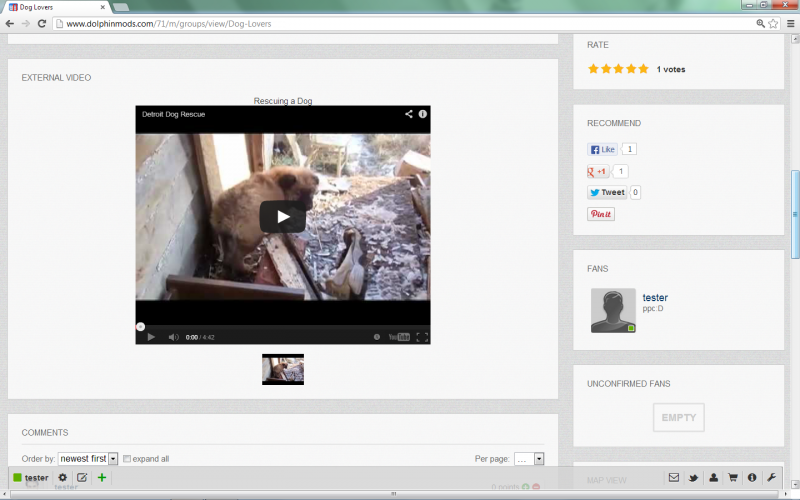Click the Tweet button
Screen dimensions: 800x500
click(x=607, y=192)
